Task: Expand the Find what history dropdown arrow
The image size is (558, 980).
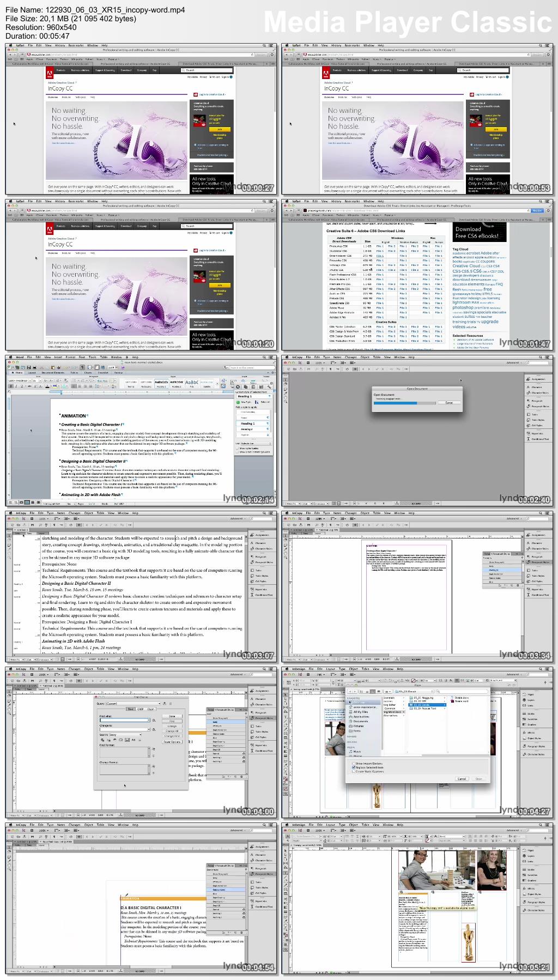Action: coord(148,721)
